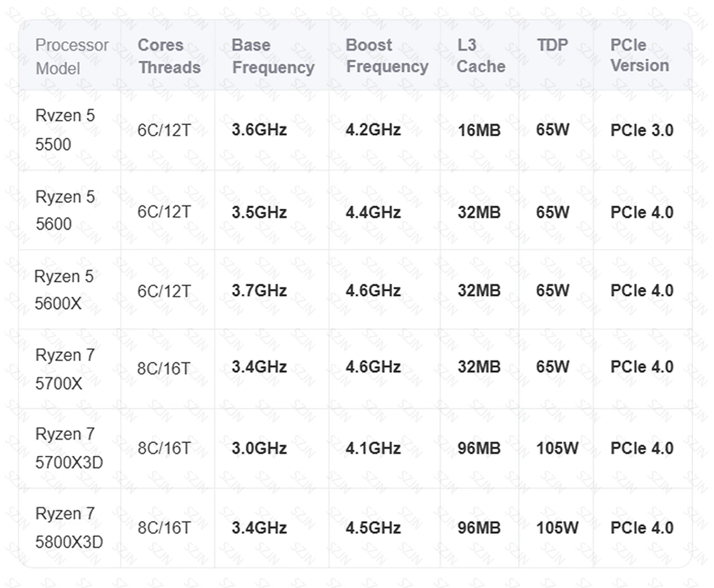Click the Ryzen 5 5600X model cell
The height and width of the screenshot is (588, 714).
64,290
